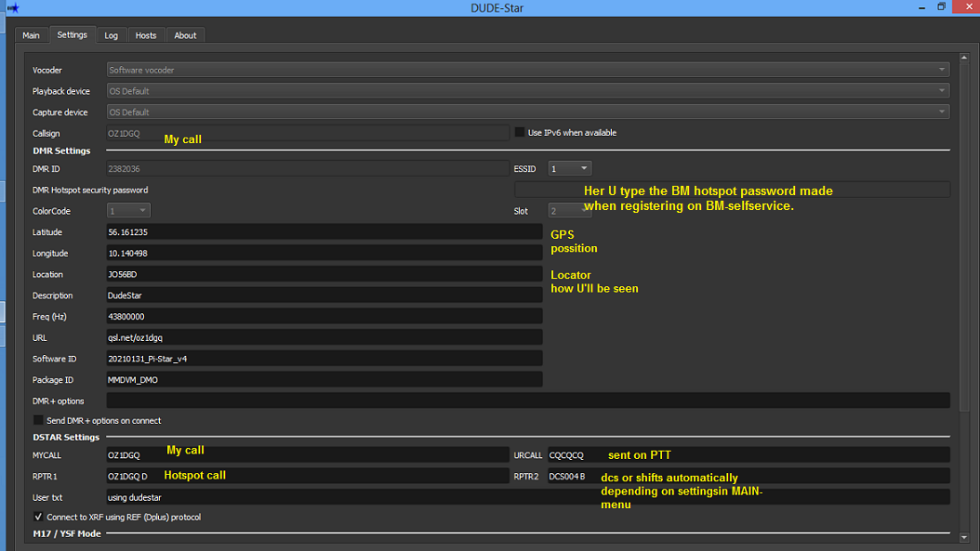Click the M17 / YSF Mode heading
The width and height of the screenshot is (980, 551).
tap(66, 533)
